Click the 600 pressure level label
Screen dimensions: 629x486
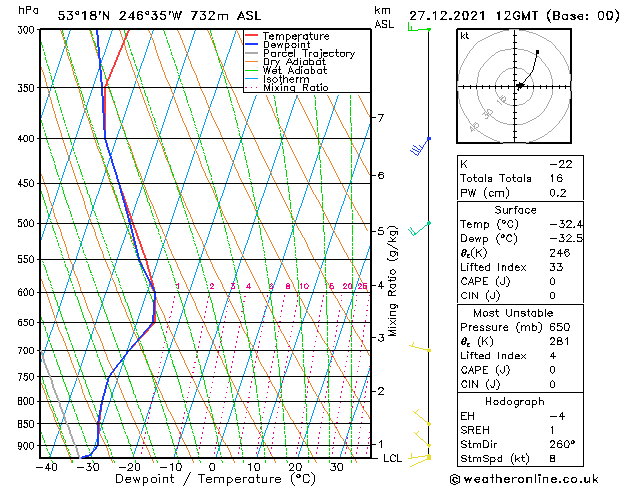point(28,293)
